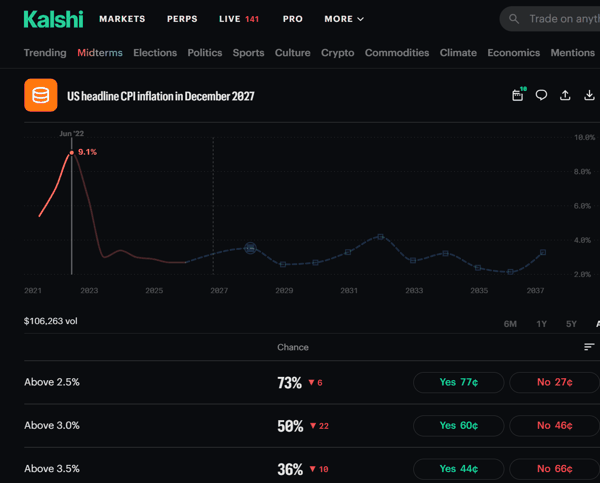
Task: Click the highlighted 2028 forecast point
Action: [250, 248]
